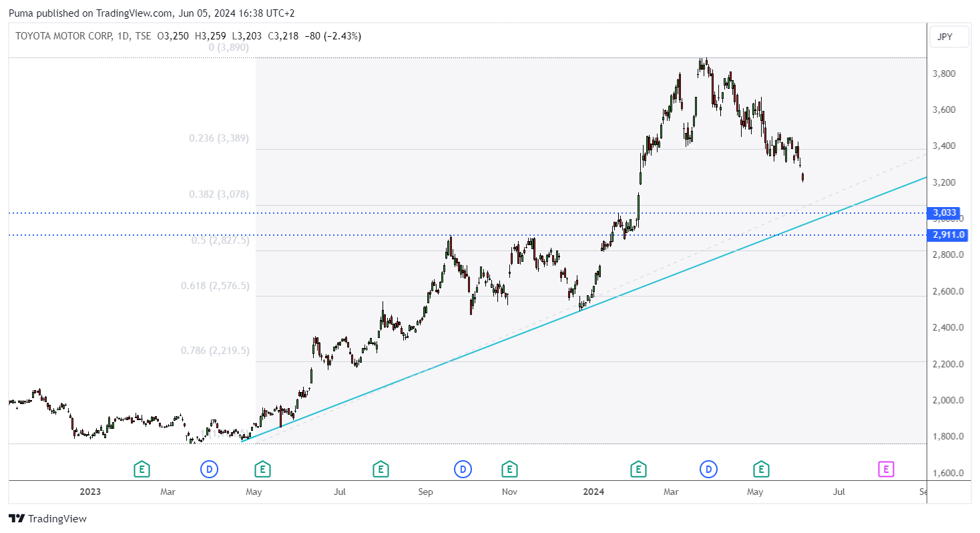
Task: Click the pink upcoming earnings E marker
Action: click(885, 470)
